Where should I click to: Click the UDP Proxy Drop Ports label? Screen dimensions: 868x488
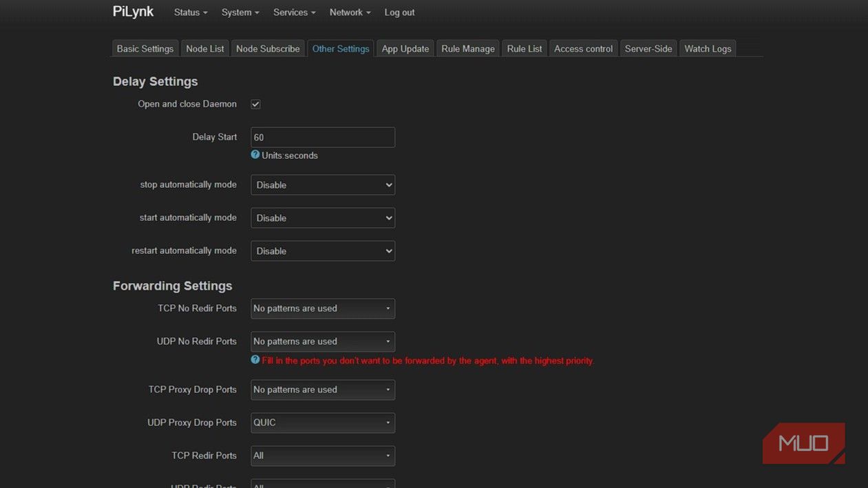click(x=192, y=423)
